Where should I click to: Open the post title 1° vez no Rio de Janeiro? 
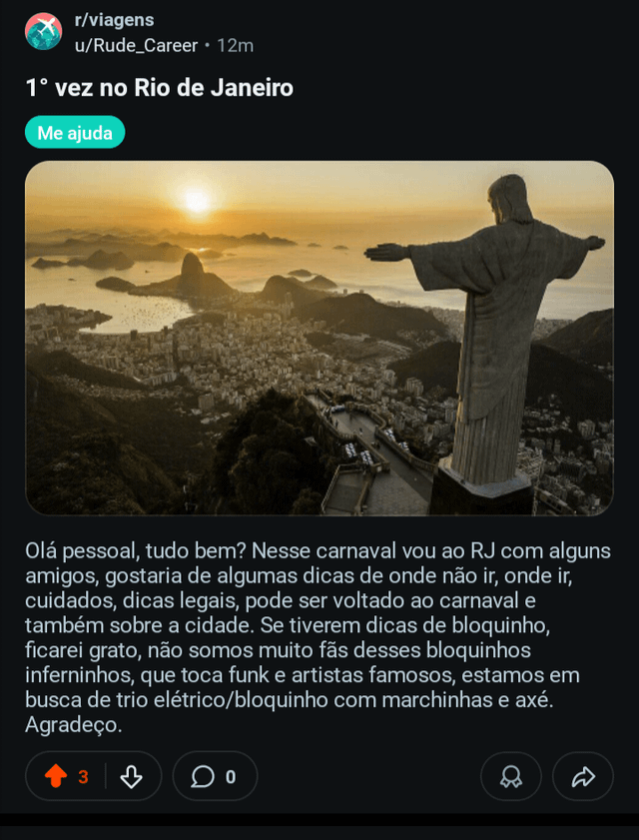click(x=160, y=88)
